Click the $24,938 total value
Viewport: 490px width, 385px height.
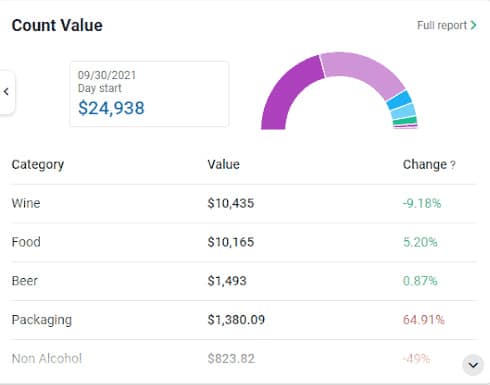point(111,108)
